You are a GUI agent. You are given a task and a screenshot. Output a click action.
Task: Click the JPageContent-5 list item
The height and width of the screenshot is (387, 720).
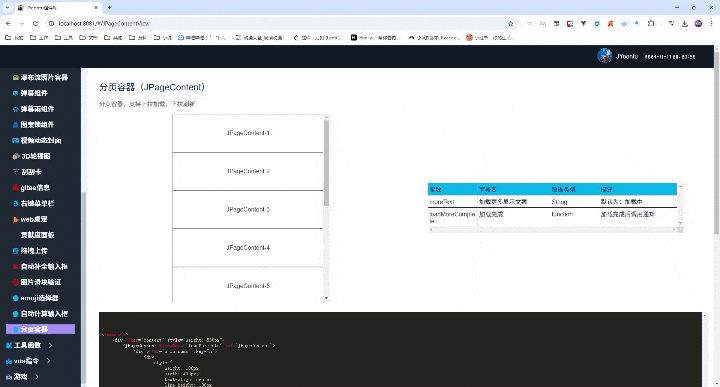(x=248, y=285)
